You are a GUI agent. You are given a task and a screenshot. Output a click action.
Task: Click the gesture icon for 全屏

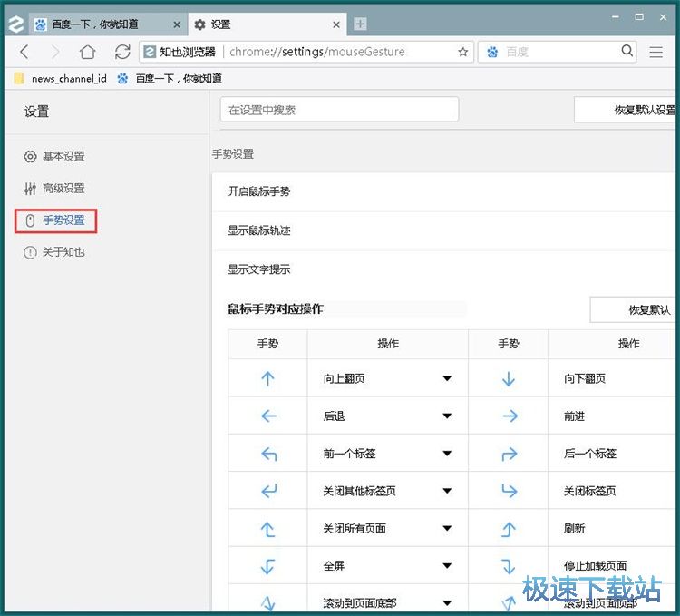pos(268,566)
